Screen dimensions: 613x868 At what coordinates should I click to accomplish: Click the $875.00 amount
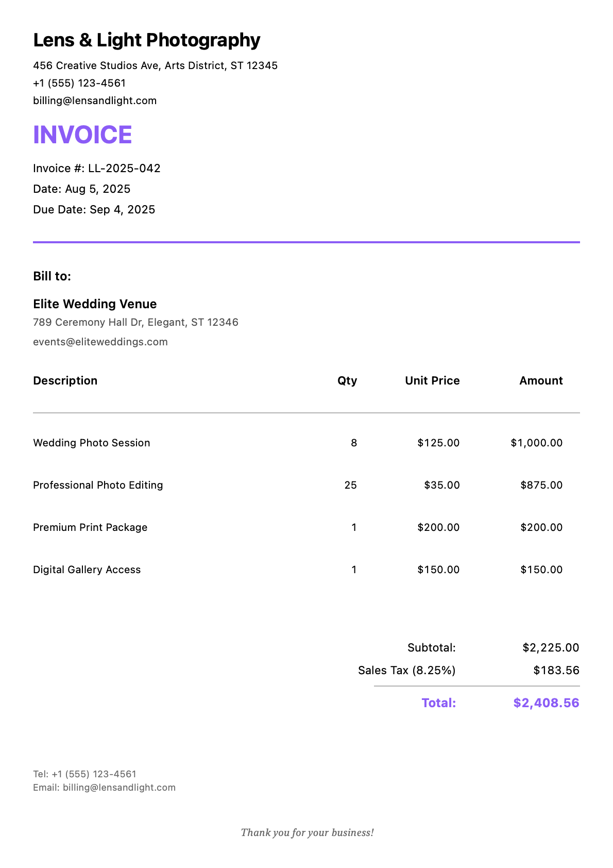541,485
